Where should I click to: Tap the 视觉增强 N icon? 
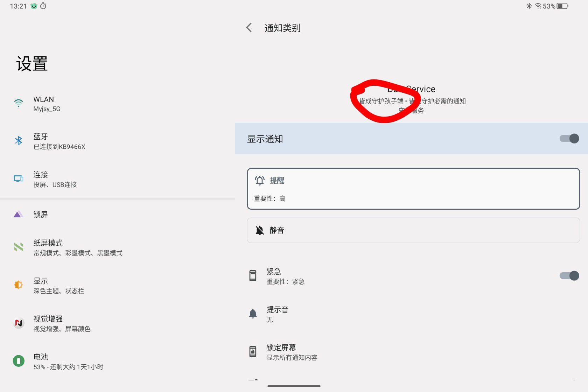(x=19, y=323)
